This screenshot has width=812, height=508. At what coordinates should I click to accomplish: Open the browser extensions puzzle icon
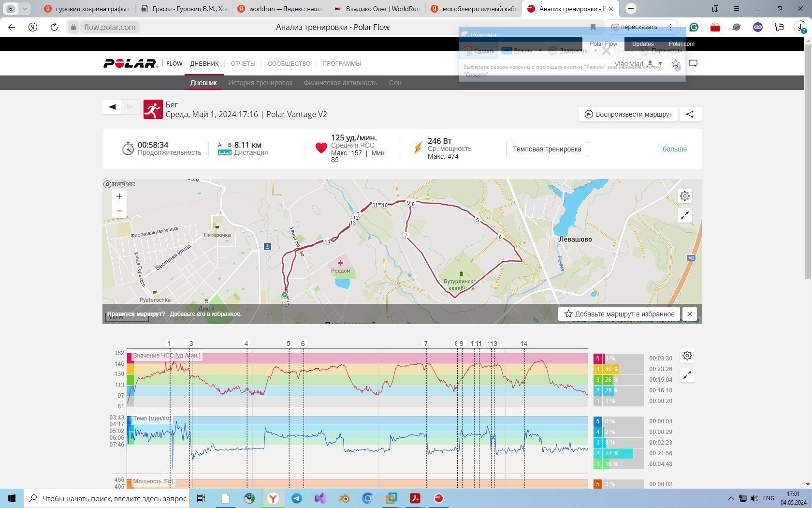coord(779,27)
